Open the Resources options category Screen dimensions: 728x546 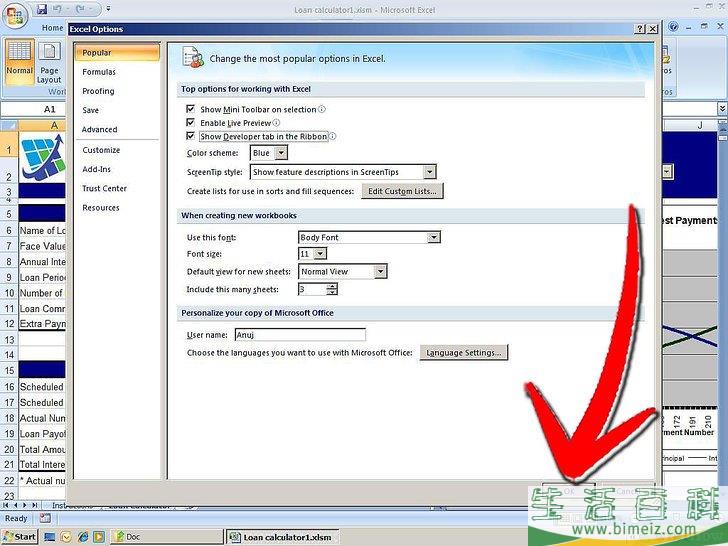pyautogui.click(x=117, y=208)
